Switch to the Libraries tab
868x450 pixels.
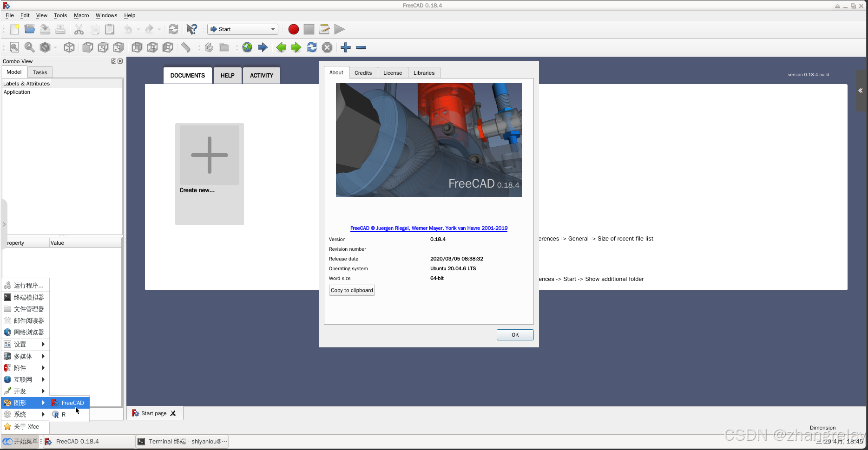[x=424, y=73]
